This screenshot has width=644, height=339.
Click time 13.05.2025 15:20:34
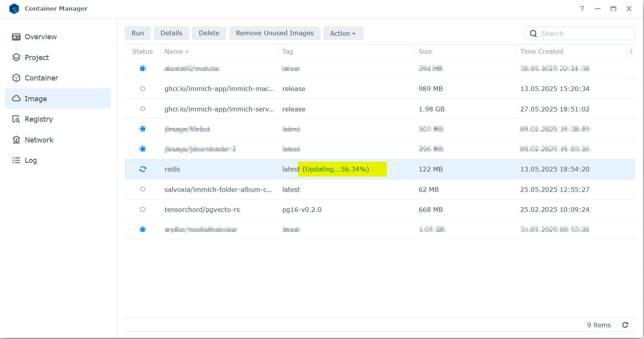coord(555,89)
